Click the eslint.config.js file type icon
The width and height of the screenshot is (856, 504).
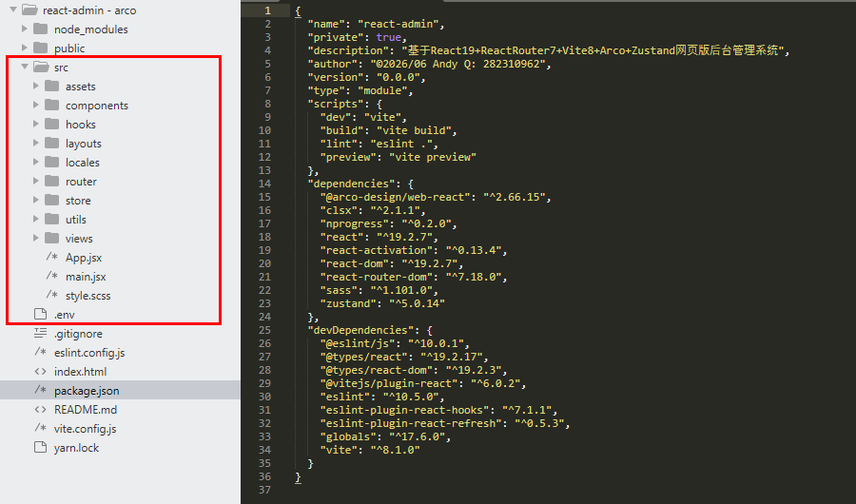coord(40,352)
